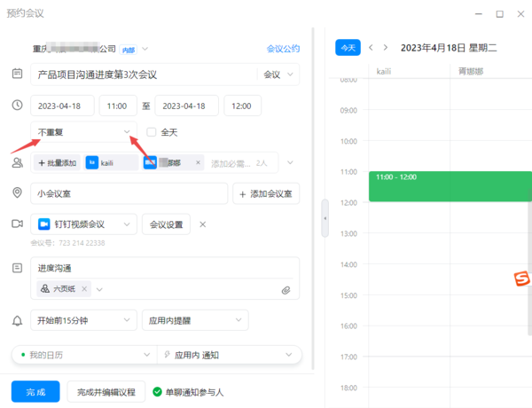Go to the previous day in calendar
532x408 pixels.
point(371,47)
